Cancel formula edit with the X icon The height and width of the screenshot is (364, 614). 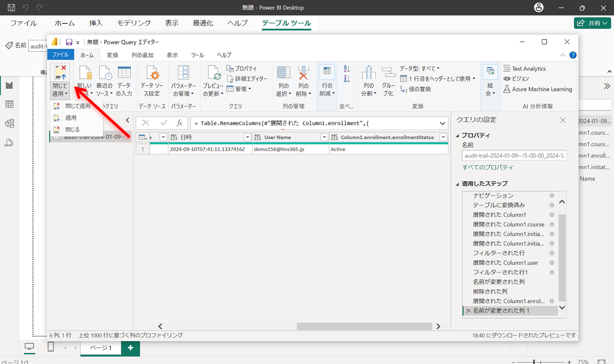(146, 123)
